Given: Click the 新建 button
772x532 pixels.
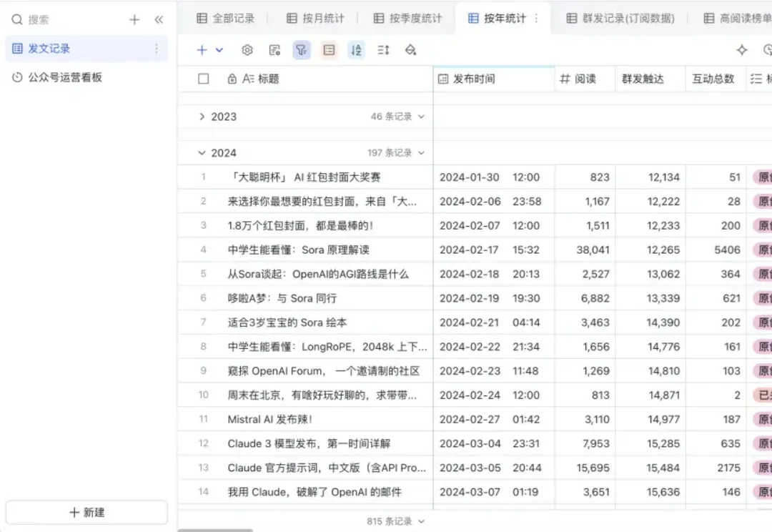Looking at the screenshot, I should pyautogui.click(x=86, y=512).
